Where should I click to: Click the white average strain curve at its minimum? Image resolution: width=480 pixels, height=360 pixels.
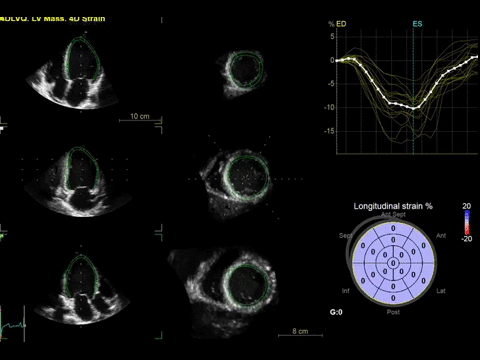point(413,108)
